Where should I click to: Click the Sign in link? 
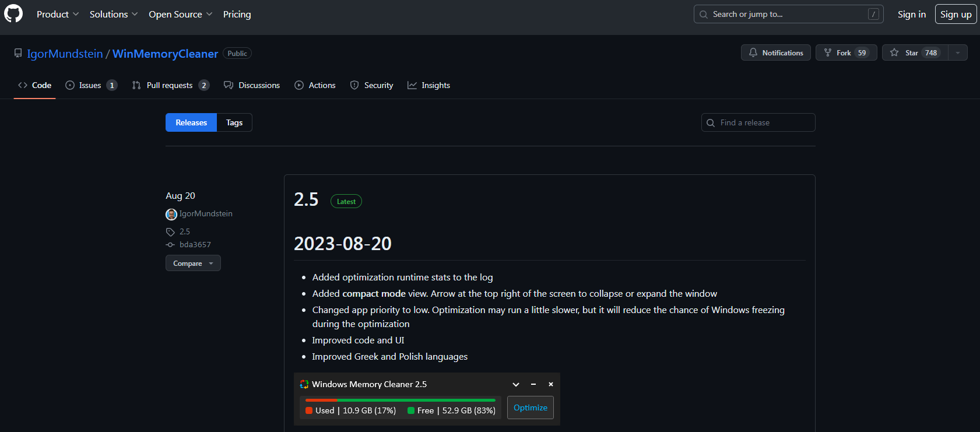point(911,14)
